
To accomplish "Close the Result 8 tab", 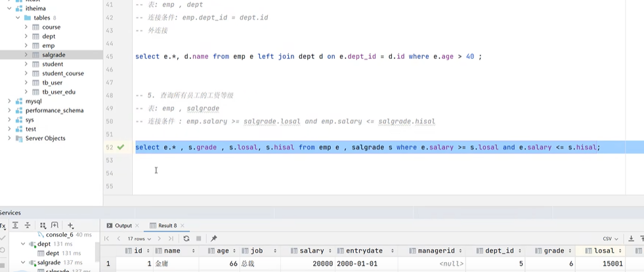I will pos(182,225).
